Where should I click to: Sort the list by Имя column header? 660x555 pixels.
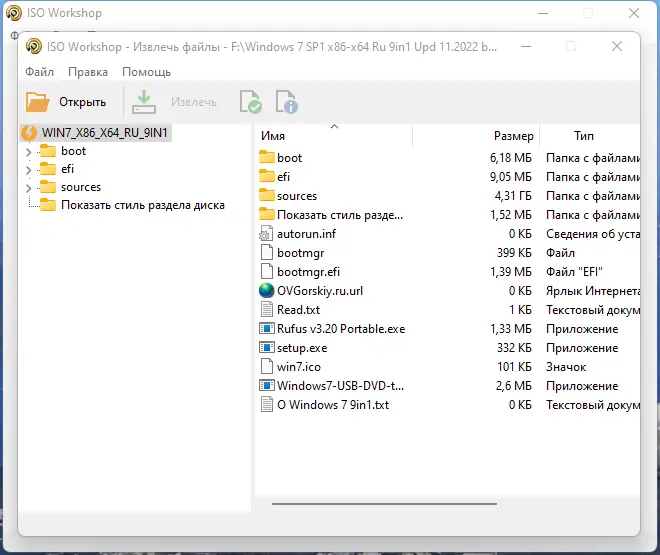coord(335,136)
